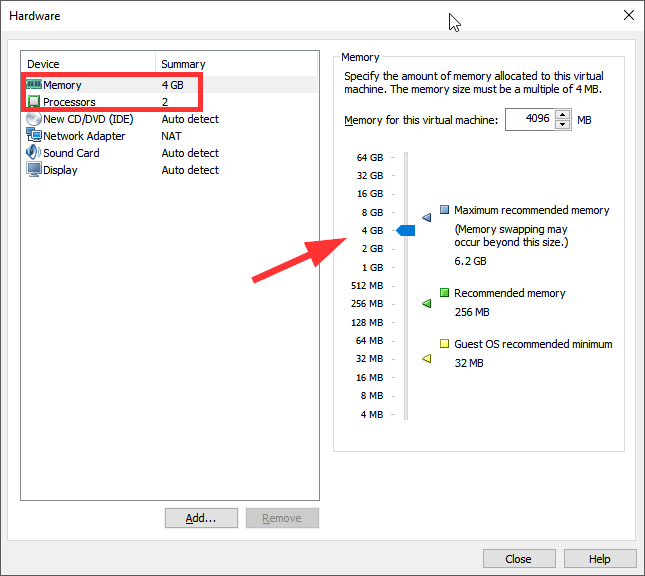Click the 16 MB slider label

click(369, 378)
